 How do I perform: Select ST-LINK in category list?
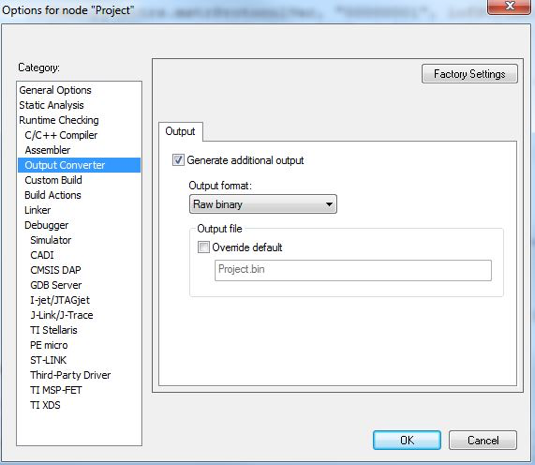pos(48,360)
